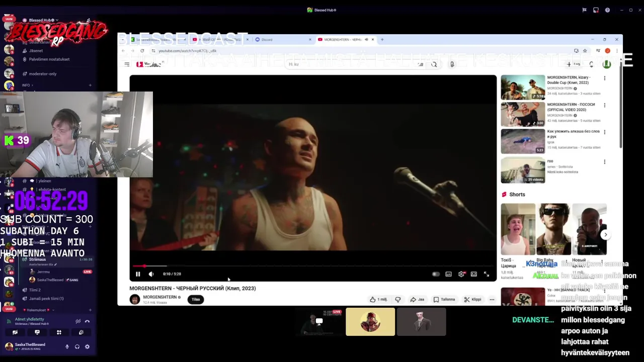Open Discord activities button
This screenshot has width=644, height=362.
click(59, 332)
